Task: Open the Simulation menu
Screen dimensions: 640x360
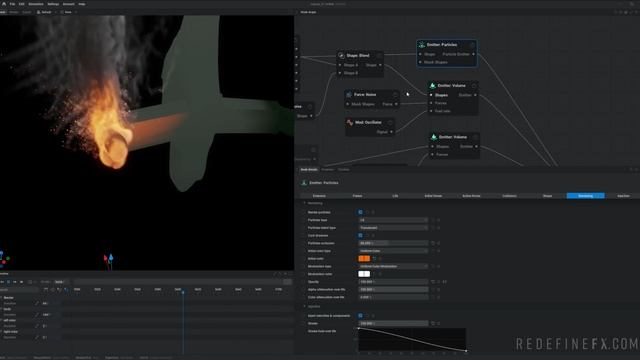Action: coord(36,4)
